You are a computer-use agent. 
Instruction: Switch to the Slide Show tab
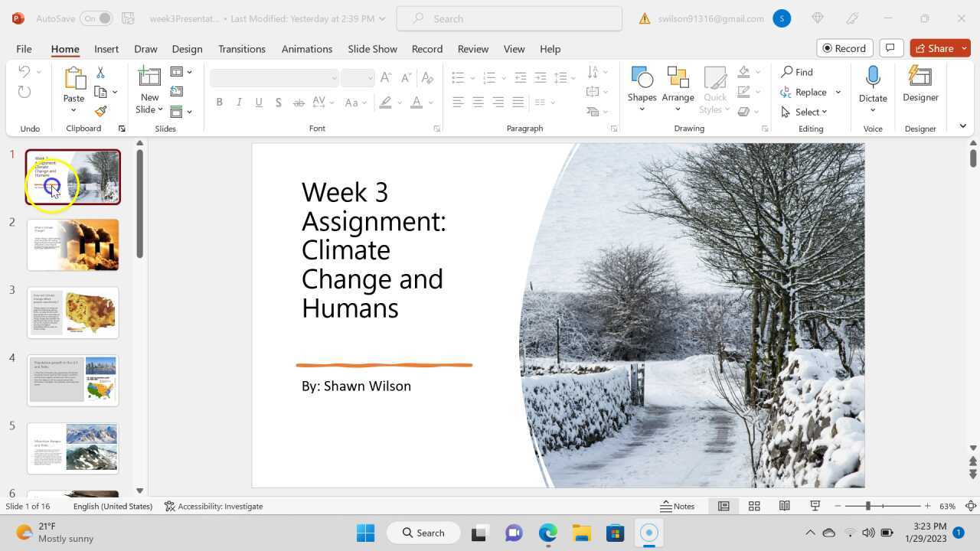tap(372, 48)
